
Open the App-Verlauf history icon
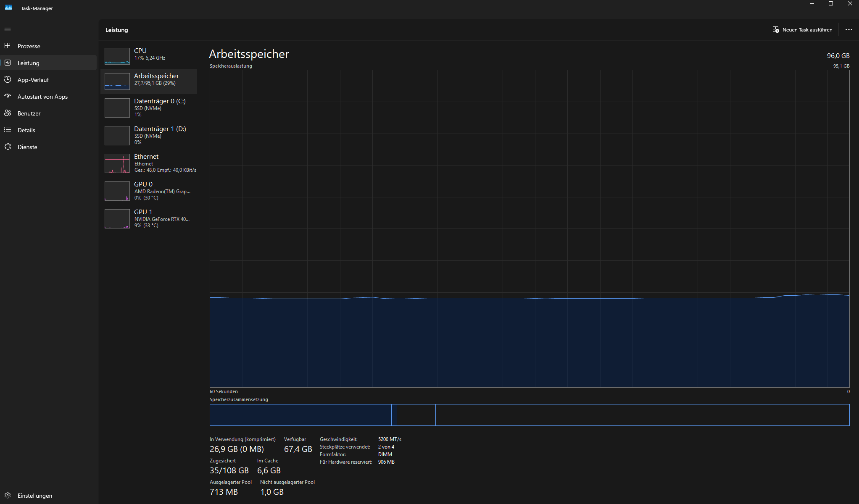point(8,79)
